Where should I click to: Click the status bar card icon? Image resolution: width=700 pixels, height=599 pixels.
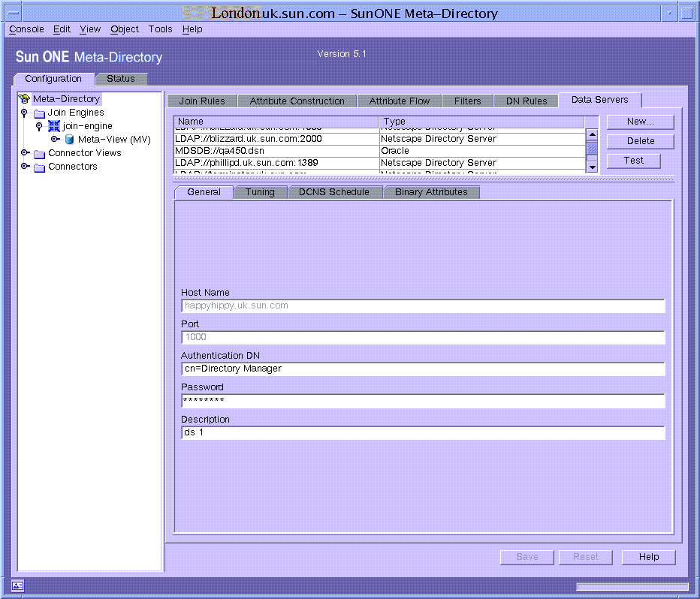click(18, 585)
